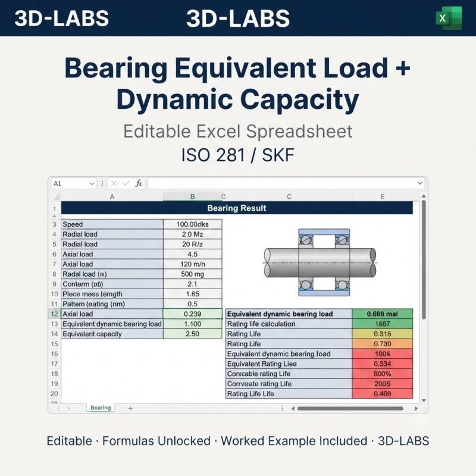The height and width of the screenshot is (476, 476).
Task: Click the cell with 2.0 Mz
Action: pos(192,234)
